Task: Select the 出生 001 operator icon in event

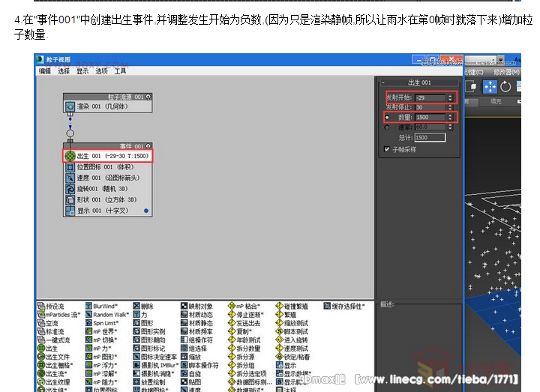Action: pyautogui.click(x=70, y=156)
